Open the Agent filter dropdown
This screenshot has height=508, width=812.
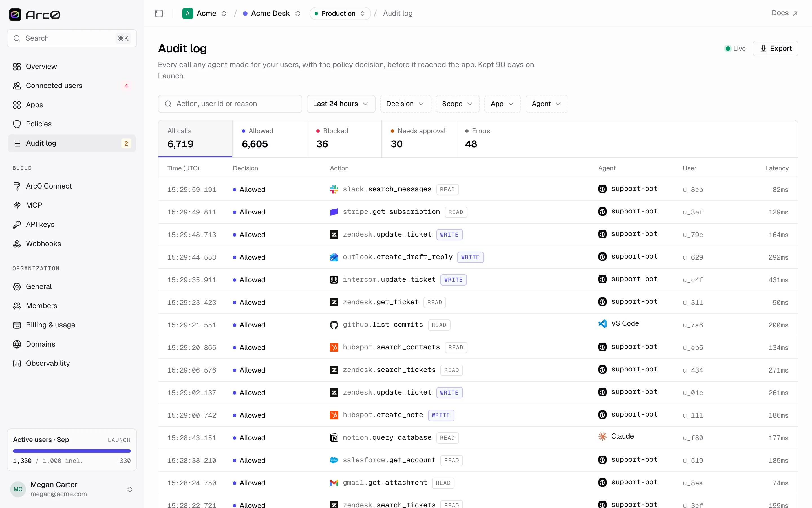pos(547,104)
